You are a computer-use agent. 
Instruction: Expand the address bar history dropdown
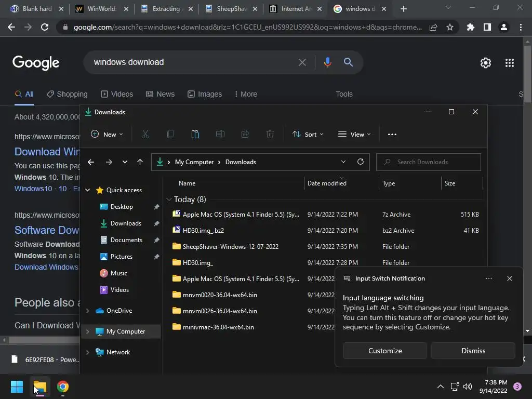coord(343,162)
